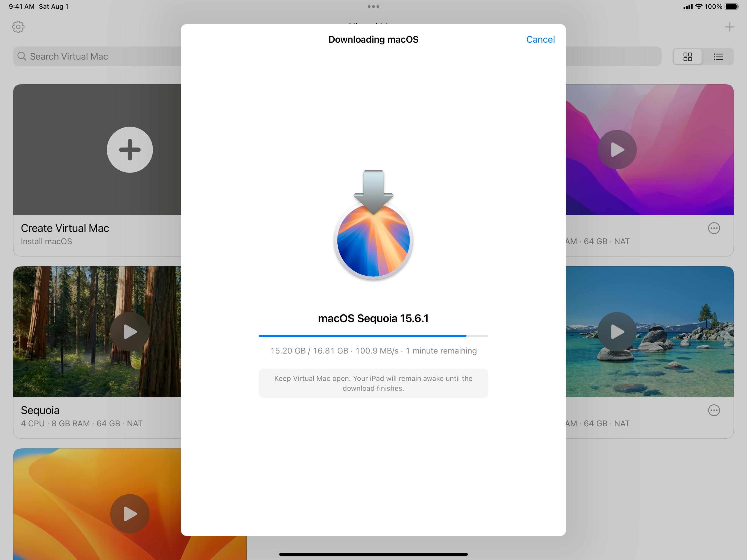Click the macOS Sequoia installer icon

pos(373,225)
